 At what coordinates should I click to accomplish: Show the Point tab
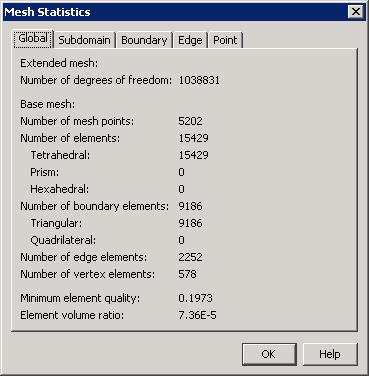coord(225,40)
